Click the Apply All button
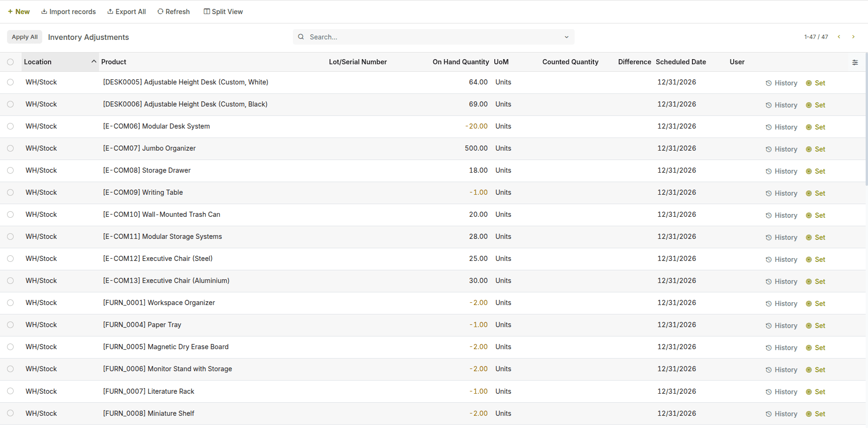The width and height of the screenshot is (868, 428). click(24, 37)
